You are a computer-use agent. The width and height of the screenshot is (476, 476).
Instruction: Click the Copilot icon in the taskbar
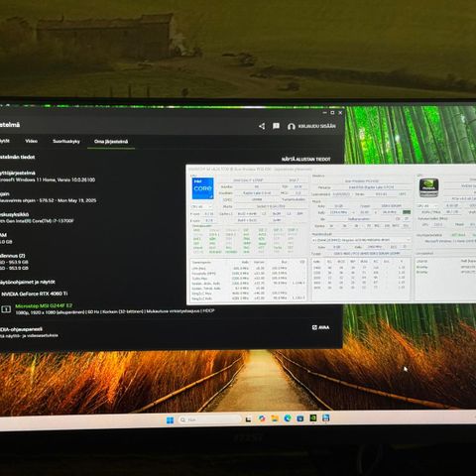coord(262,418)
